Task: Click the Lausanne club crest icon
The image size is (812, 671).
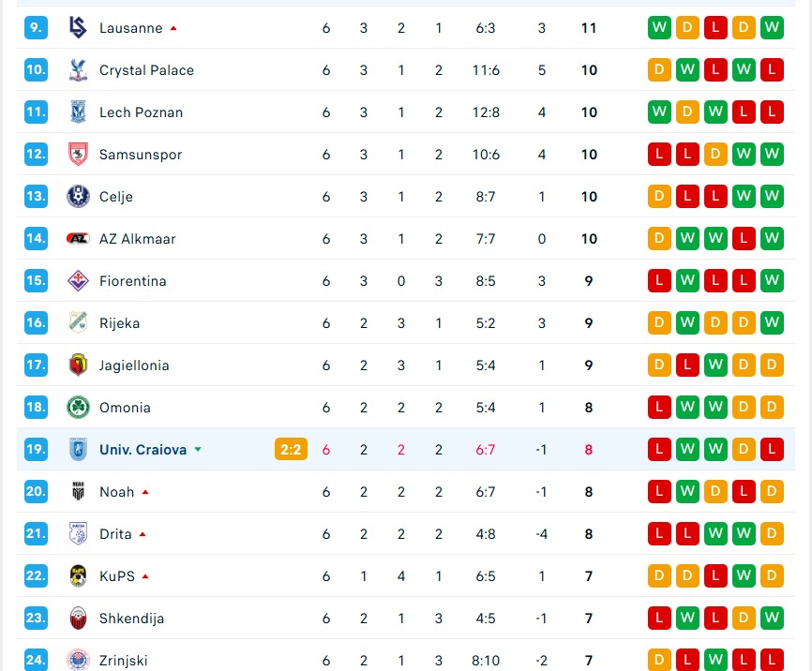Action: [x=78, y=28]
